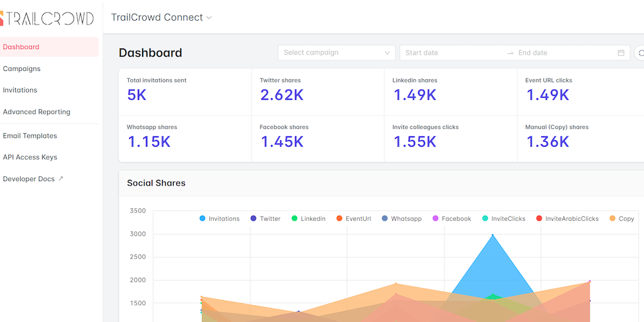Click the End date field
The height and width of the screenshot is (322, 644).
[x=560, y=53]
